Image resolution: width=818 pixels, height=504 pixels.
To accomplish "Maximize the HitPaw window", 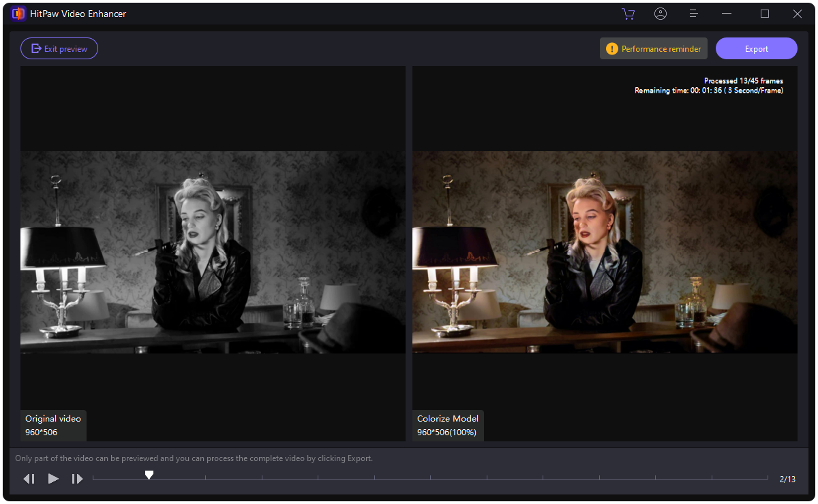I will 765,14.
